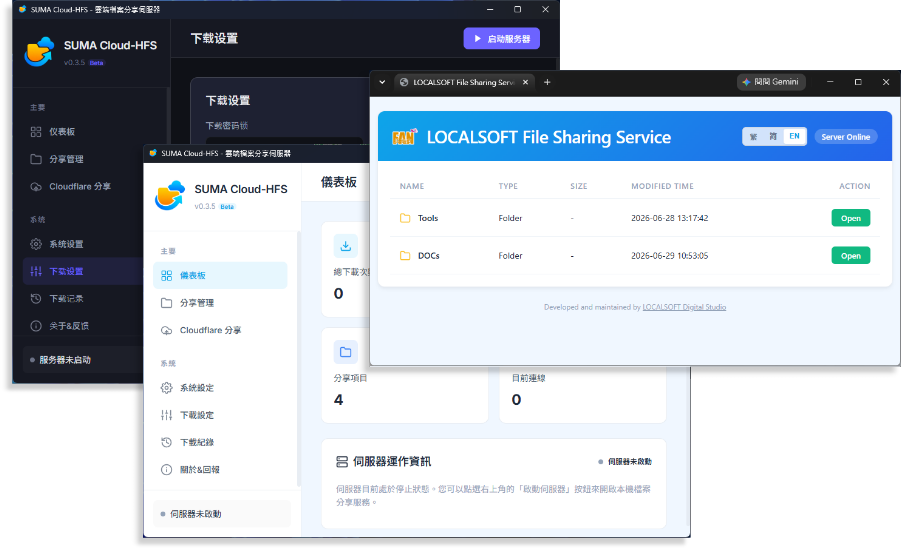Start the server in the dark SUMA window
901x550 pixels.
coord(502,39)
